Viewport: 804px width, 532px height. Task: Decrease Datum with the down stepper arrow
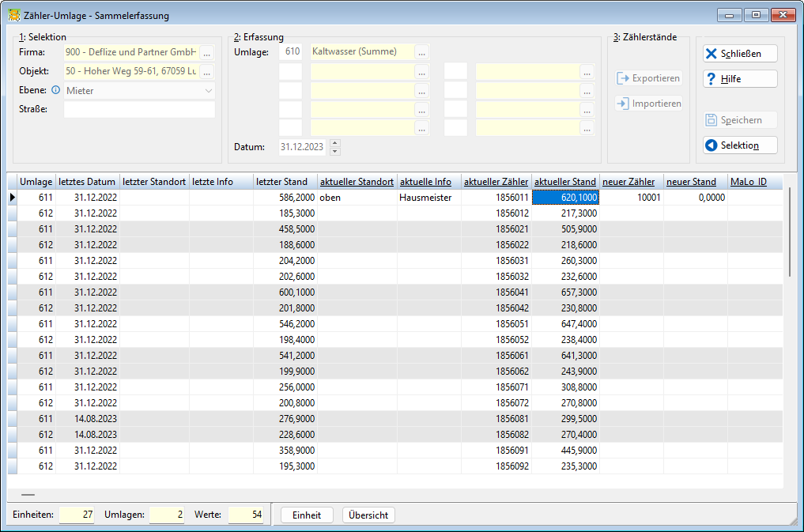tap(335, 151)
